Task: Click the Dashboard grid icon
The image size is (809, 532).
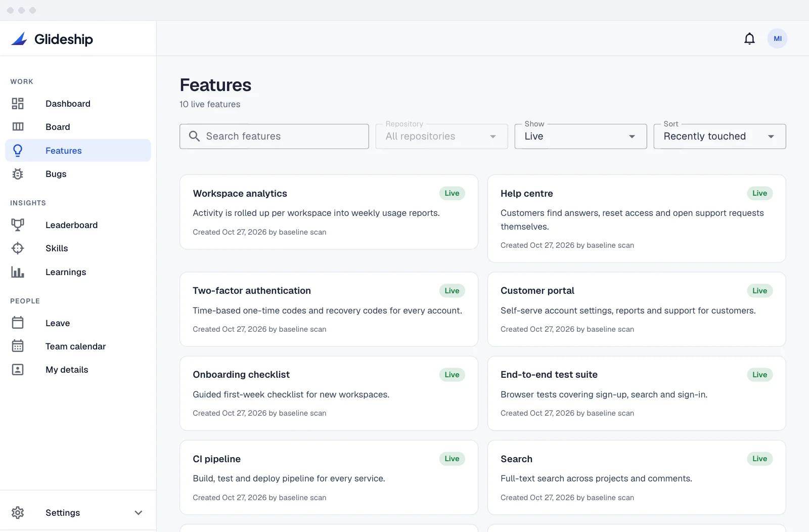Action: [x=18, y=104]
